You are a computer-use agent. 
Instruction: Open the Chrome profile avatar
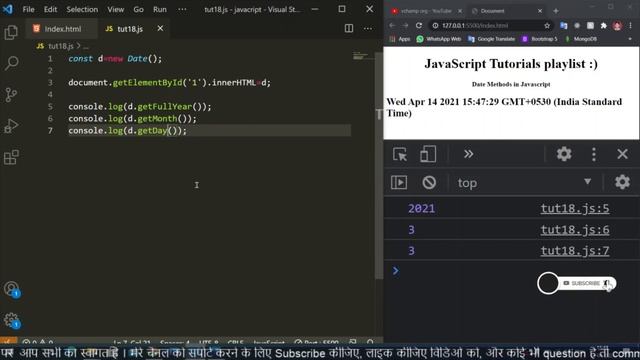pyautogui.click(x=617, y=26)
